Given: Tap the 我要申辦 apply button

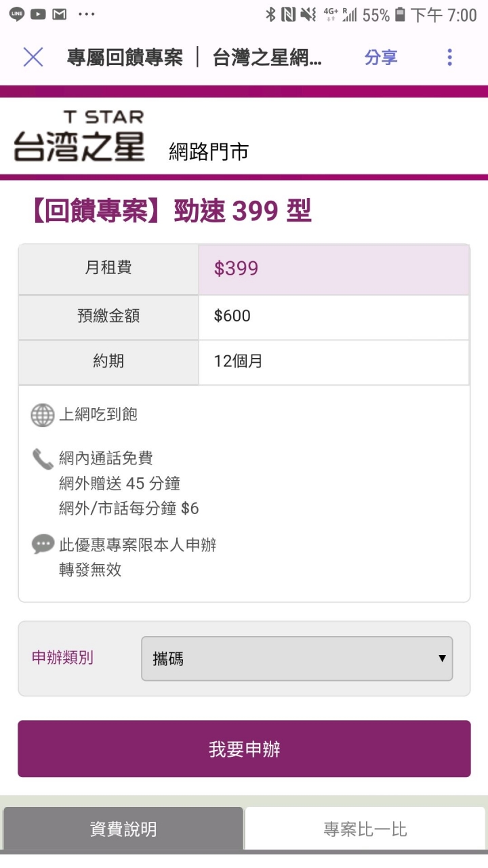Looking at the screenshot, I should tap(244, 749).
